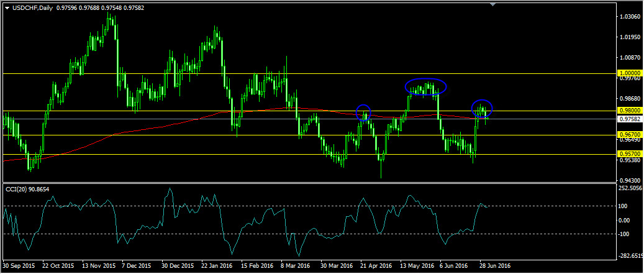Screen dimensions: 644x274
Task: Click the triangle before the USDCHF,Daily title
Action: click(7, 7)
